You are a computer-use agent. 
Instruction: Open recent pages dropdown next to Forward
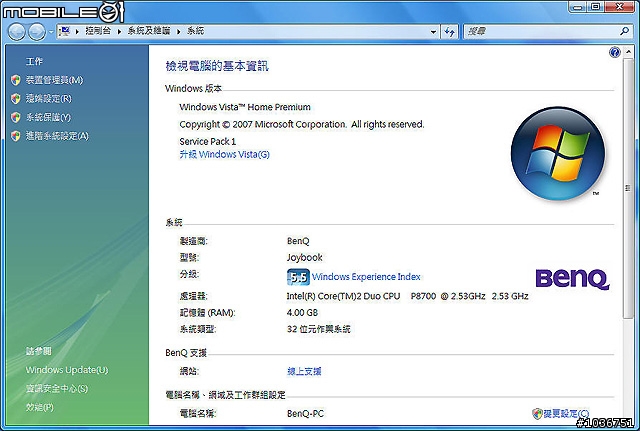point(51,32)
